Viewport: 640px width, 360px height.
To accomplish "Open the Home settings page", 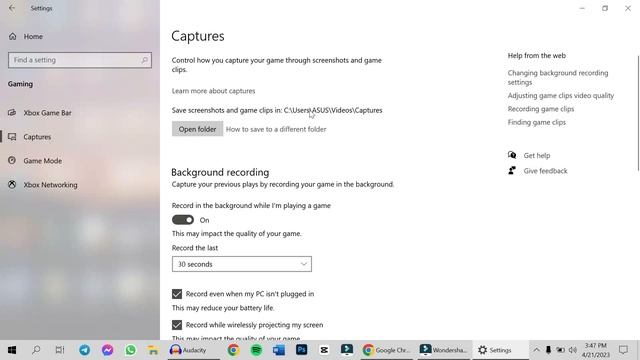I will [x=25, y=36].
